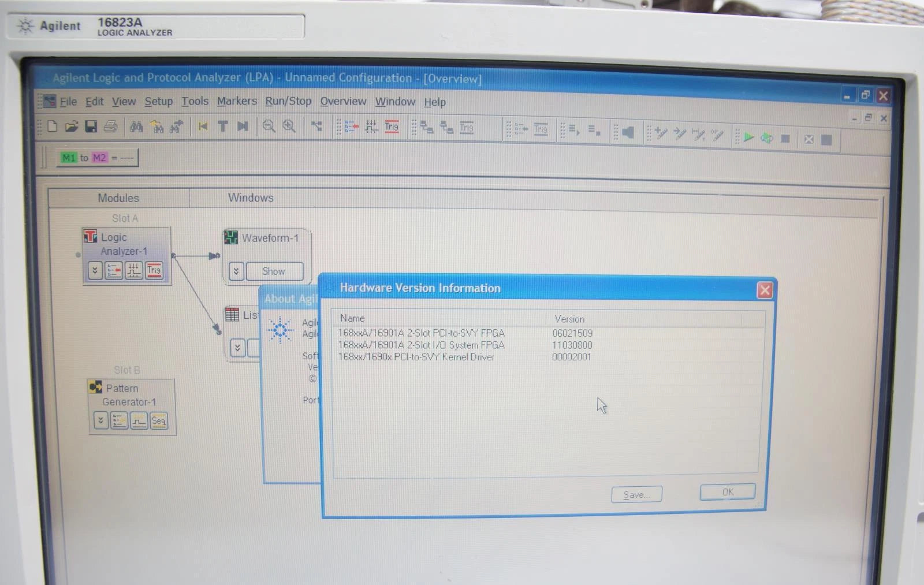924x585 pixels.
Task: Click the Print toolbar icon
Action: tap(110, 126)
